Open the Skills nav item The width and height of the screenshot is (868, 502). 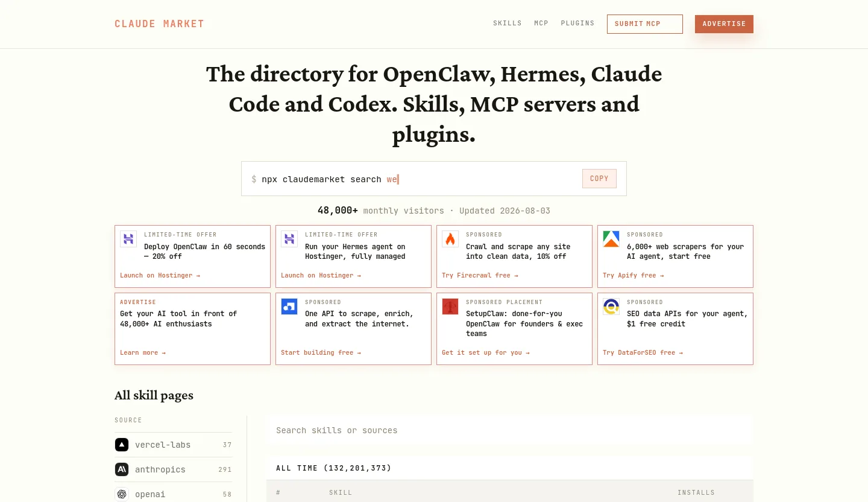(508, 24)
